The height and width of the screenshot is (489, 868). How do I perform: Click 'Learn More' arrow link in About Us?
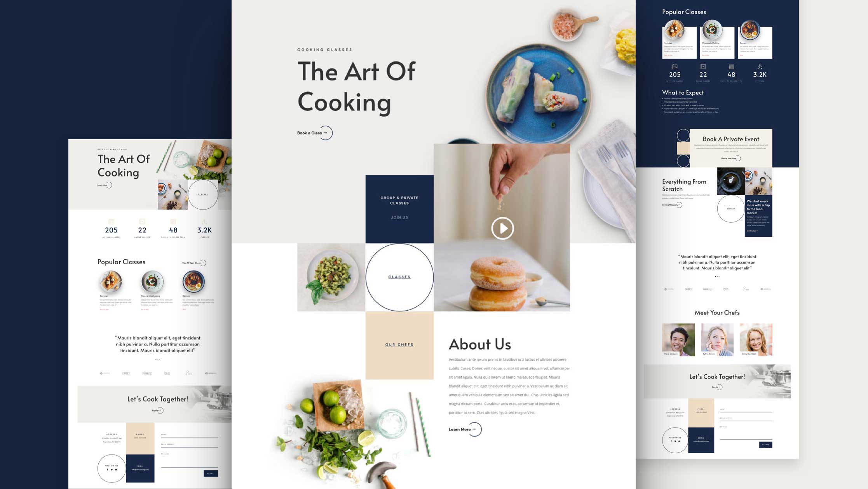(464, 430)
